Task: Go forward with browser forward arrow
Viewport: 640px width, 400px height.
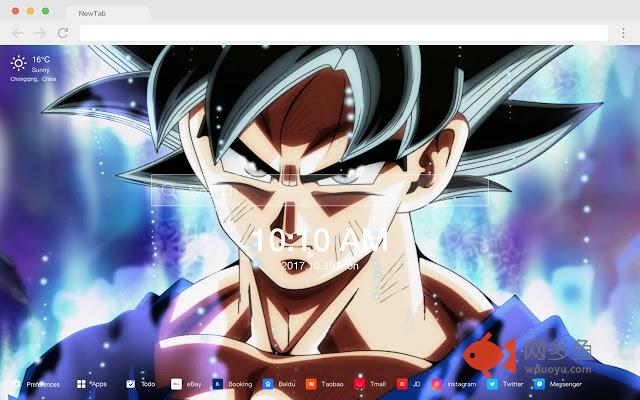Action: pyautogui.click(x=40, y=33)
